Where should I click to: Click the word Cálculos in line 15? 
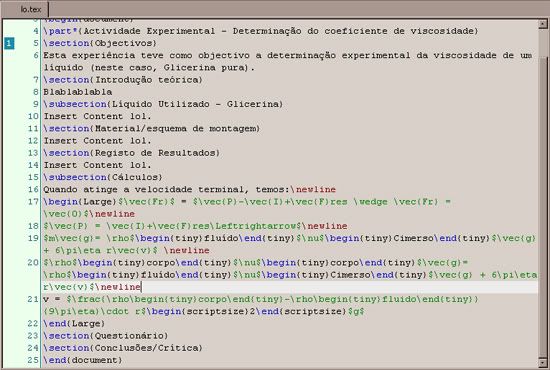135,177
